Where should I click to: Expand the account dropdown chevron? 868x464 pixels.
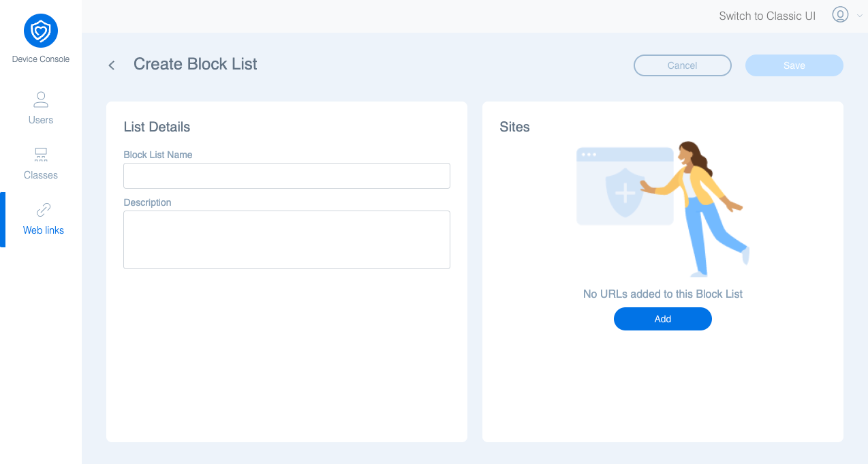click(x=859, y=16)
